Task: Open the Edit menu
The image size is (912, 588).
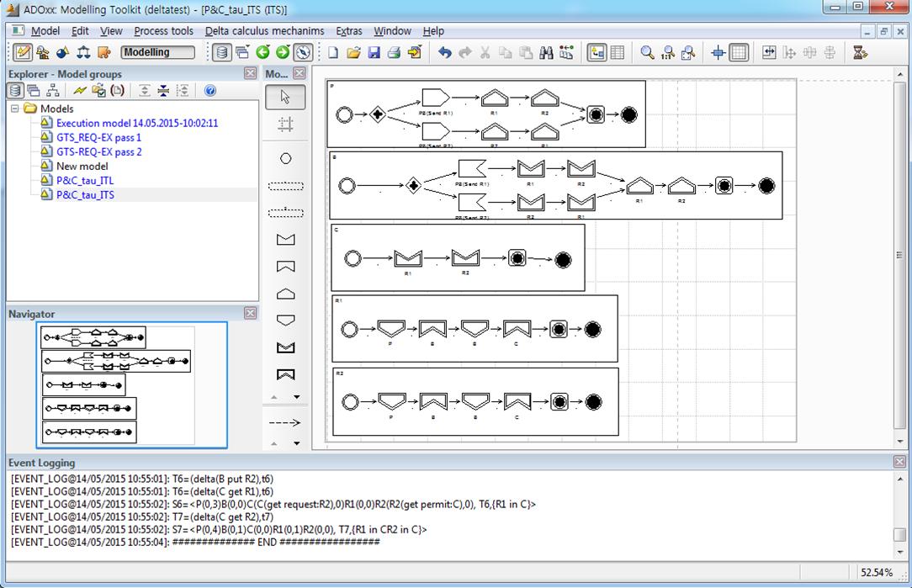Action: [x=80, y=31]
